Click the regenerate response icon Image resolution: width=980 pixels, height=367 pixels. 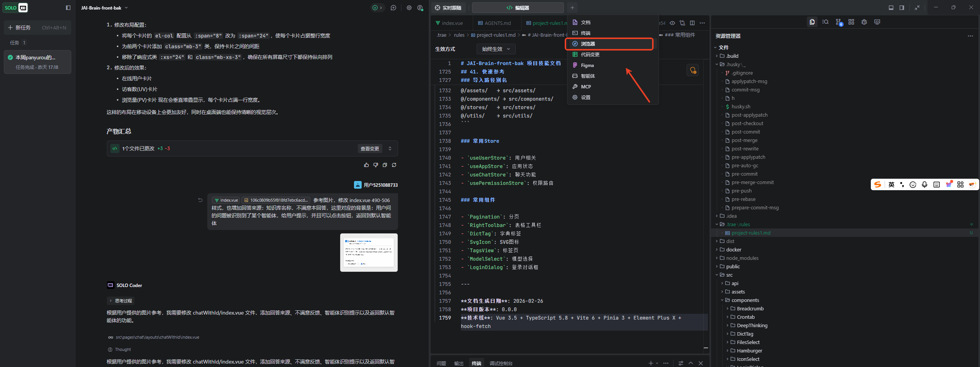coord(394,165)
